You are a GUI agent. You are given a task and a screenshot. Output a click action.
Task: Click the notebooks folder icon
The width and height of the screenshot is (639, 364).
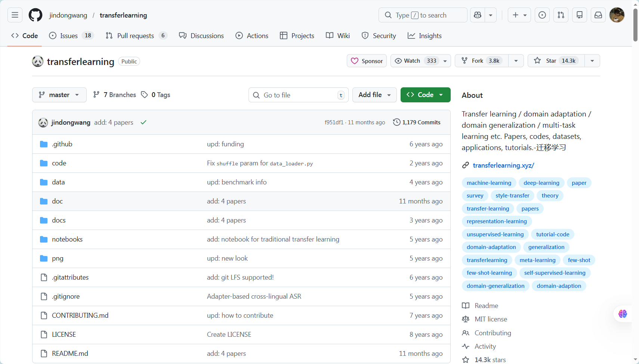[44, 239]
